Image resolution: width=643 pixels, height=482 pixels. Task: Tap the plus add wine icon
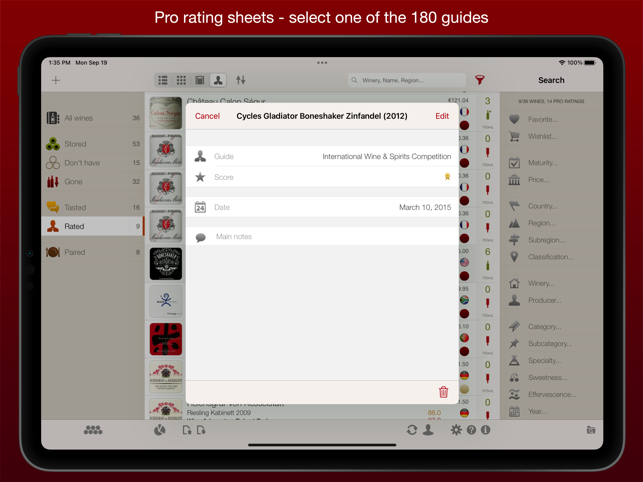pyautogui.click(x=56, y=80)
